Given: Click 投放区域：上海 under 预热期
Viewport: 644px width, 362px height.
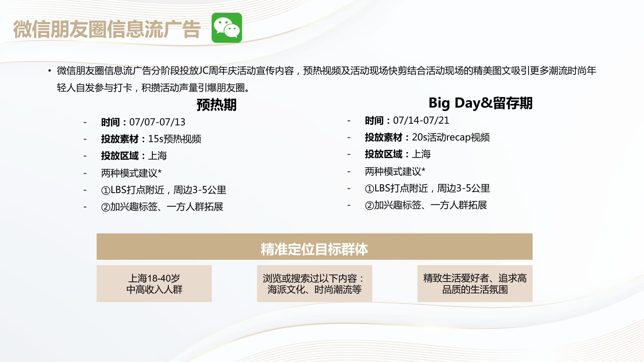Looking at the screenshot, I should pyautogui.click(x=134, y=156).
